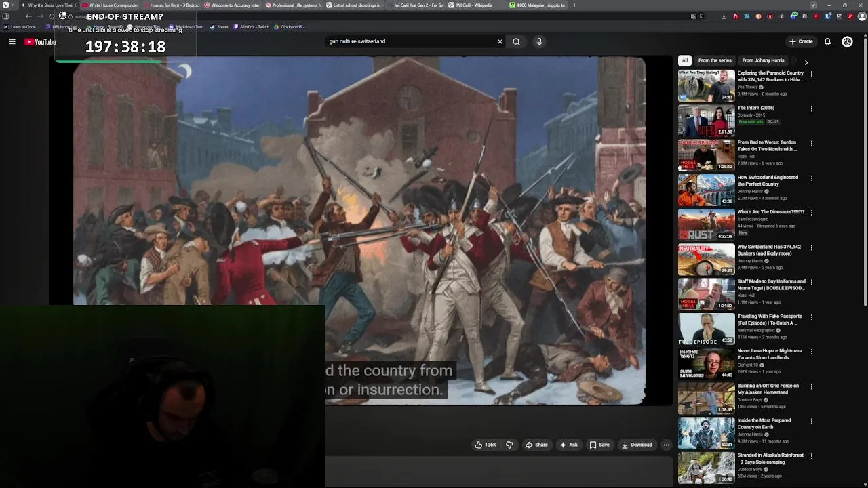Click the Ask button
868x488 pixels.
click(569, 445)
